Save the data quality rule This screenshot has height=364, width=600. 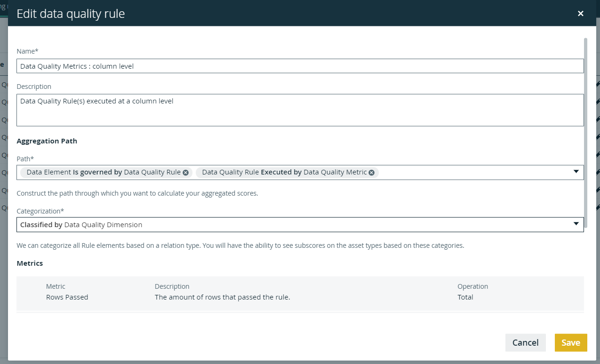coord(571,342)
